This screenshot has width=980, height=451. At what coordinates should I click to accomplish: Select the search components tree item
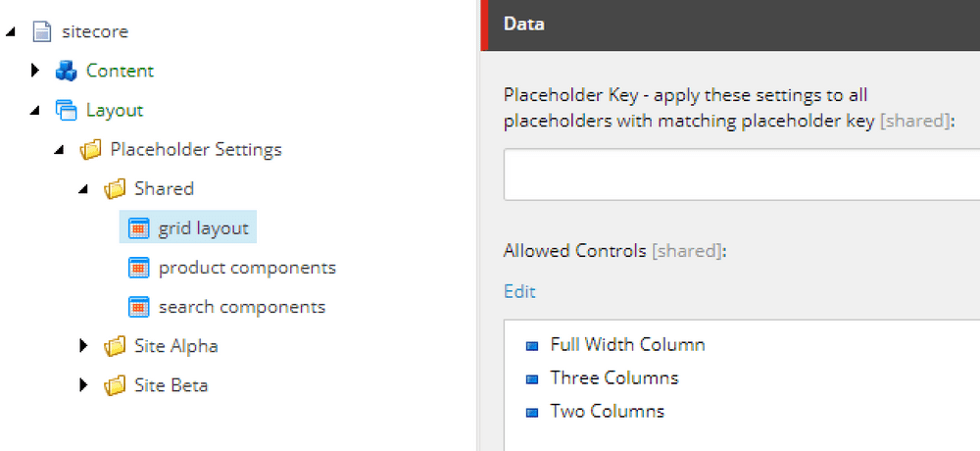point(241,307)
